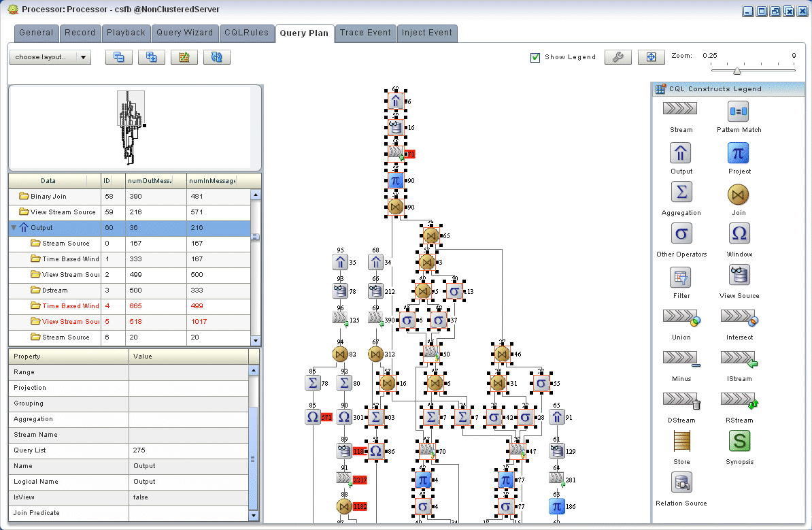Click the Value column header
Screen dimensions: 812x530
[188, 357]
